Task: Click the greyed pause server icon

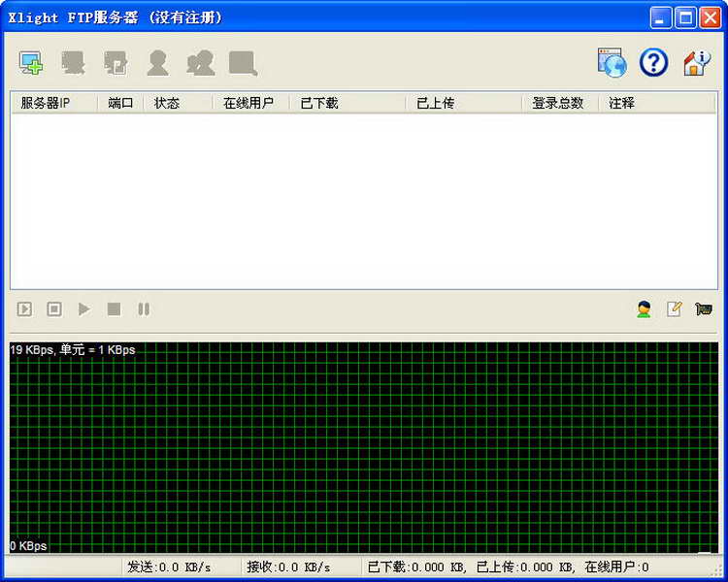Action: 144,309
